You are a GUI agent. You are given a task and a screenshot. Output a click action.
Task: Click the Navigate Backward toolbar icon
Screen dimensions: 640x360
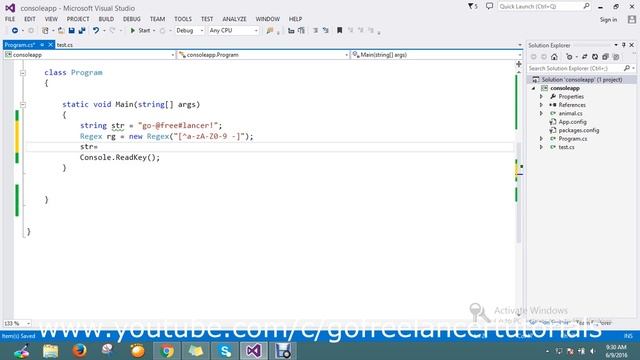pos(15,31)
